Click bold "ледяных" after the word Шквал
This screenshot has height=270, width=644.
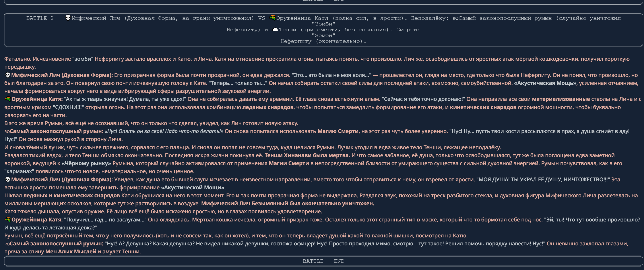coord(35,196)
